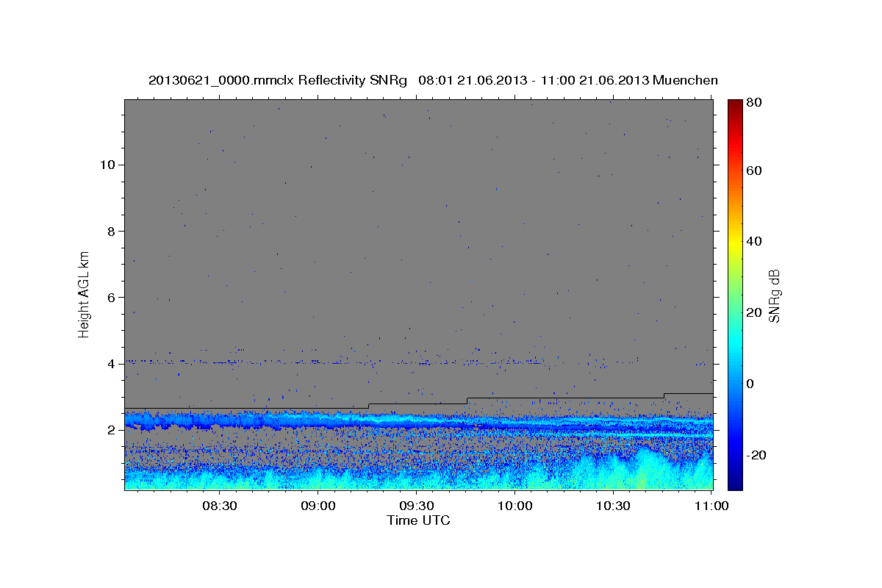882x588 pixels.
Task: Click the 08:30 time tick label
Action: point(220,506)
